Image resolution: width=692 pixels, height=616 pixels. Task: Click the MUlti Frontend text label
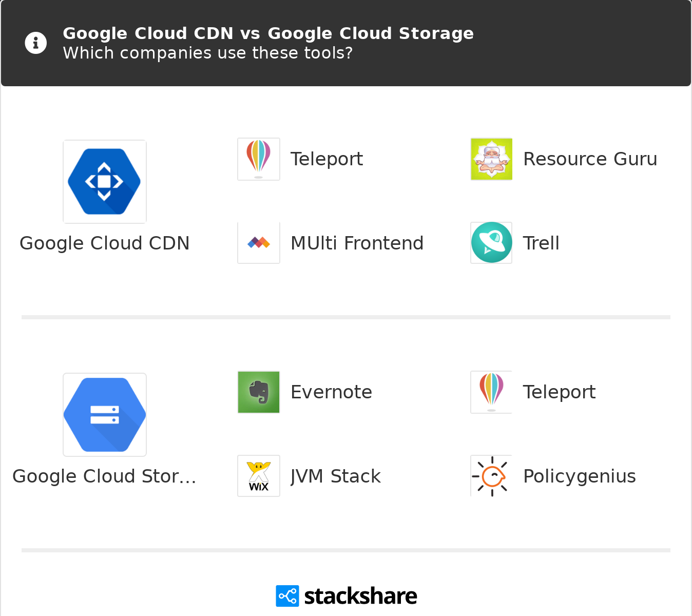tap(357, 243)
